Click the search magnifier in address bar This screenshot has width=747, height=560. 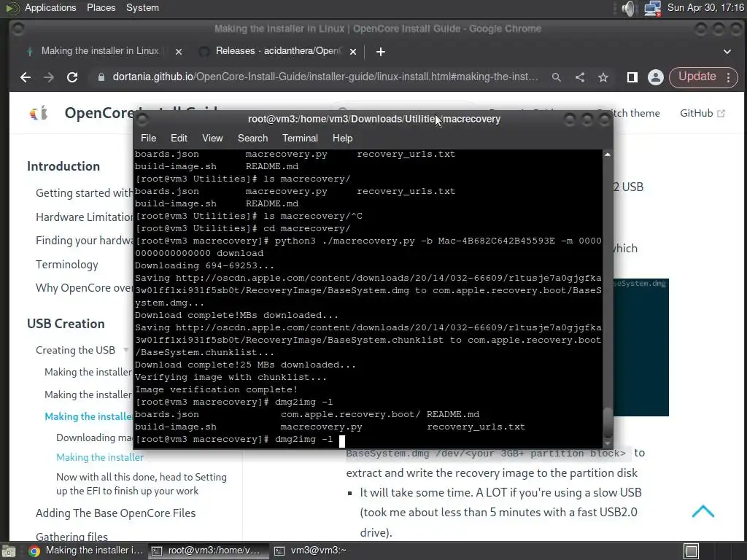(556, 77)
